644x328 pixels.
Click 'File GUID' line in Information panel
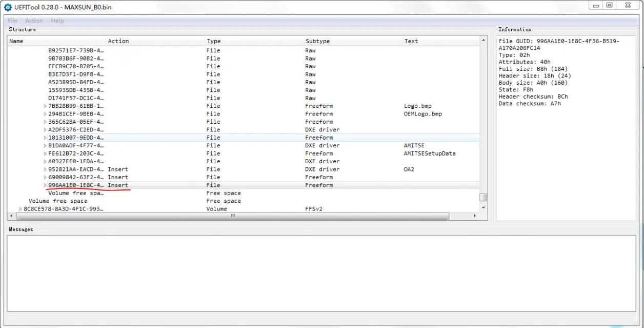point(559,45)
